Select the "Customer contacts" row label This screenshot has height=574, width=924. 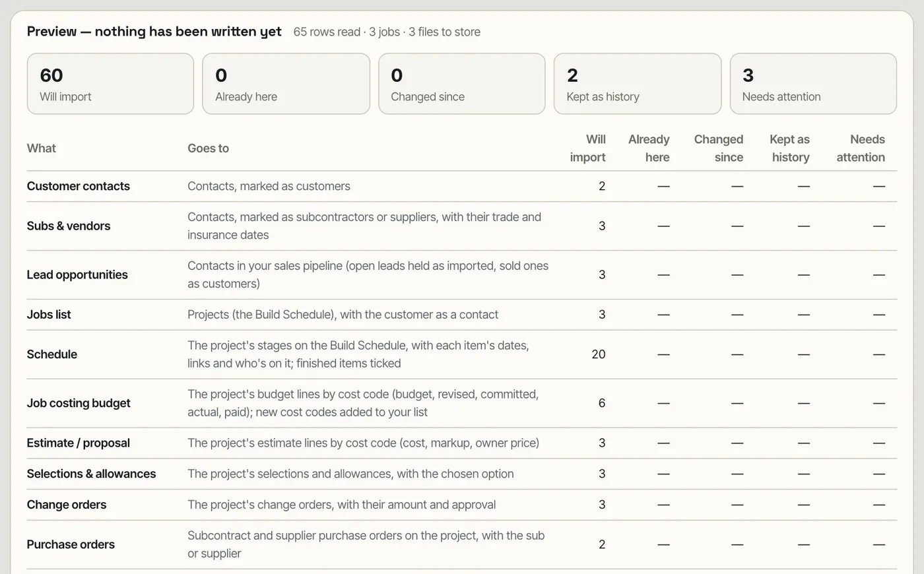tap(79, 186)
